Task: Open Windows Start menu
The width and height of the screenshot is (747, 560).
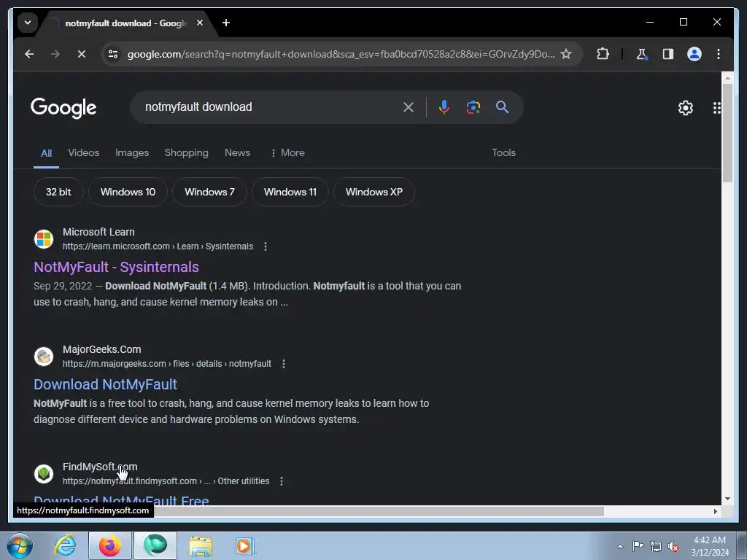Action: [x=20, y=545]
